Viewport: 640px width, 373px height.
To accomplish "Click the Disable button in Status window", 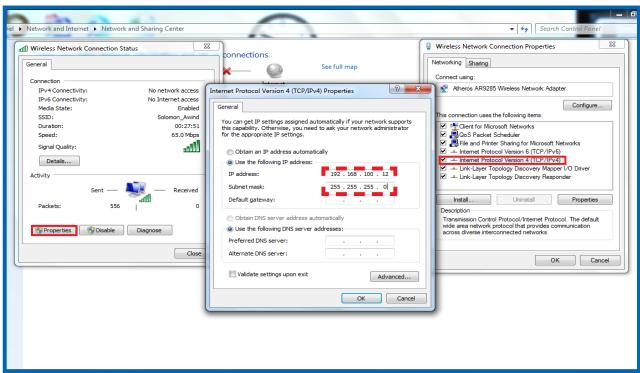I will [x=102, y=231].
